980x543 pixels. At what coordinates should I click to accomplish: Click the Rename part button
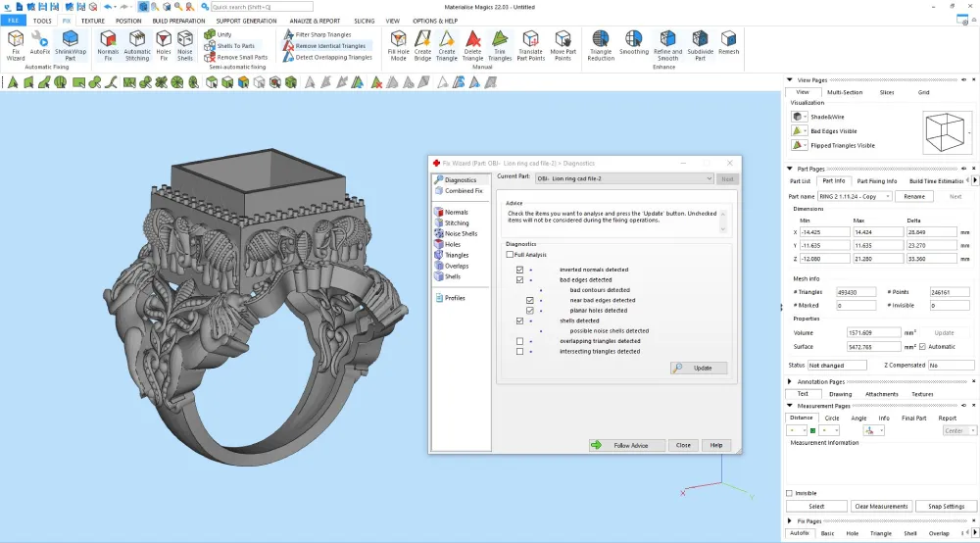(x=913, y=196)
